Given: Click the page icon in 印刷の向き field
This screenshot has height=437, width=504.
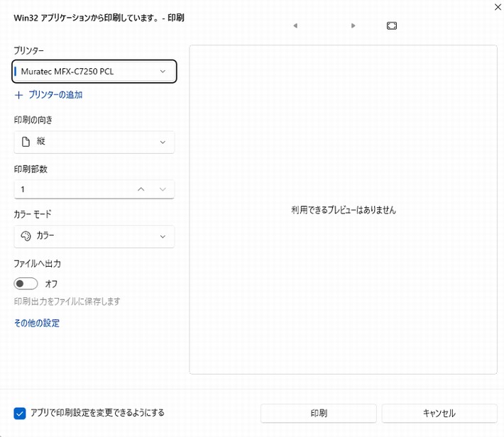Looking at the screenshot, I should pos(26,142).
